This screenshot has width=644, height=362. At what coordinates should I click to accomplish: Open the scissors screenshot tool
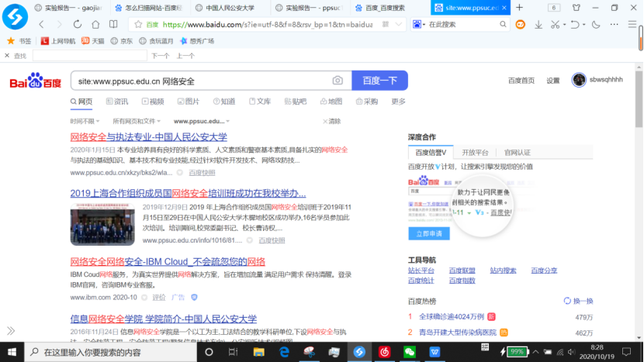555,25
